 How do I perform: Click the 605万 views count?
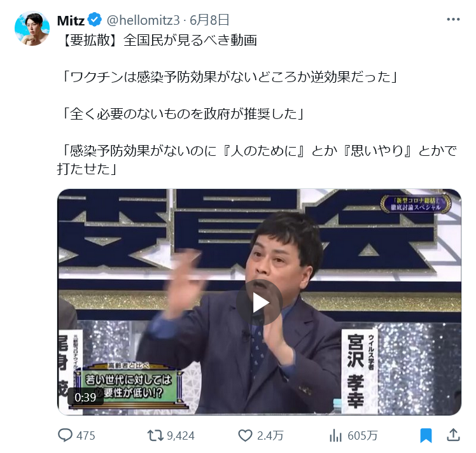(x=363, y=436)
